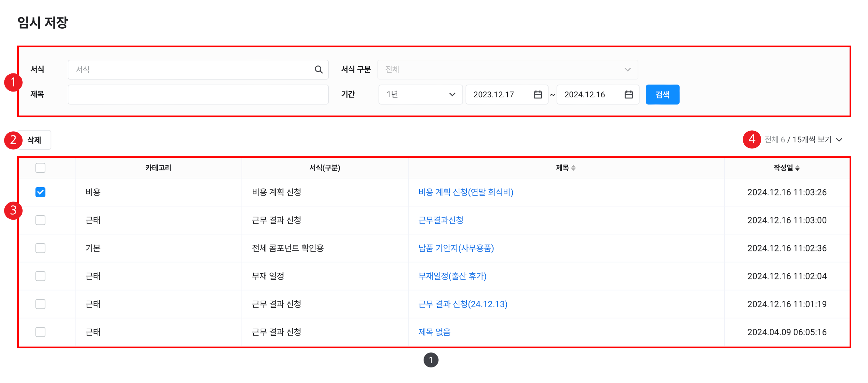Check the 제목 없음 row checkbox
The image size is (868, 383).
[x=40, y=332]
